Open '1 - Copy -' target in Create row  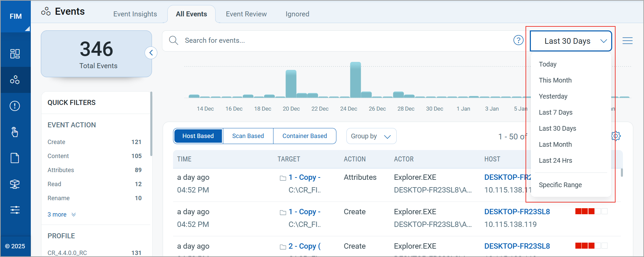point(305,212)
